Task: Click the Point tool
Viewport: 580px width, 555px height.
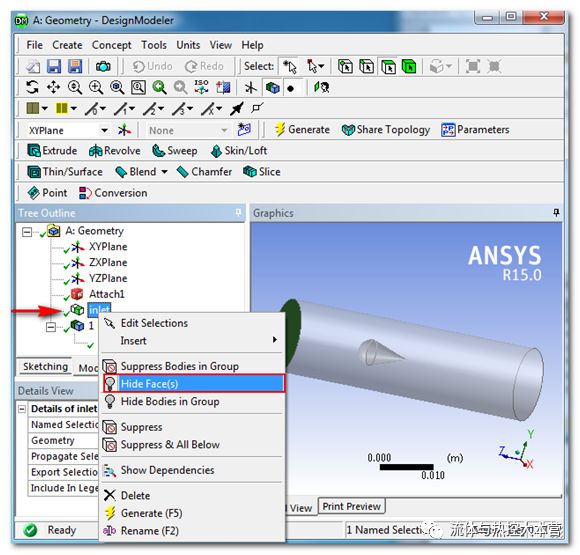Action: (47, 193)
